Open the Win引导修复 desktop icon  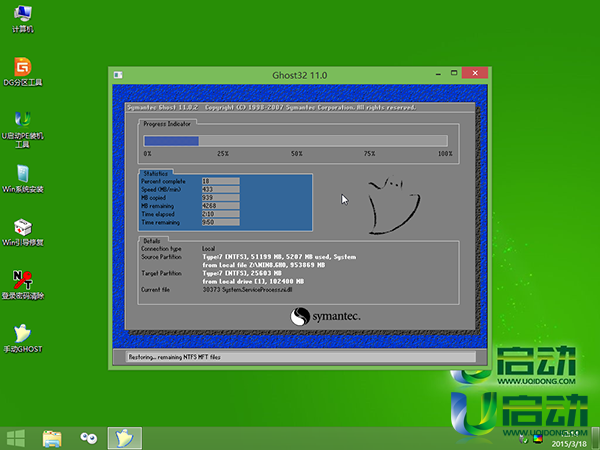[23, 232]
